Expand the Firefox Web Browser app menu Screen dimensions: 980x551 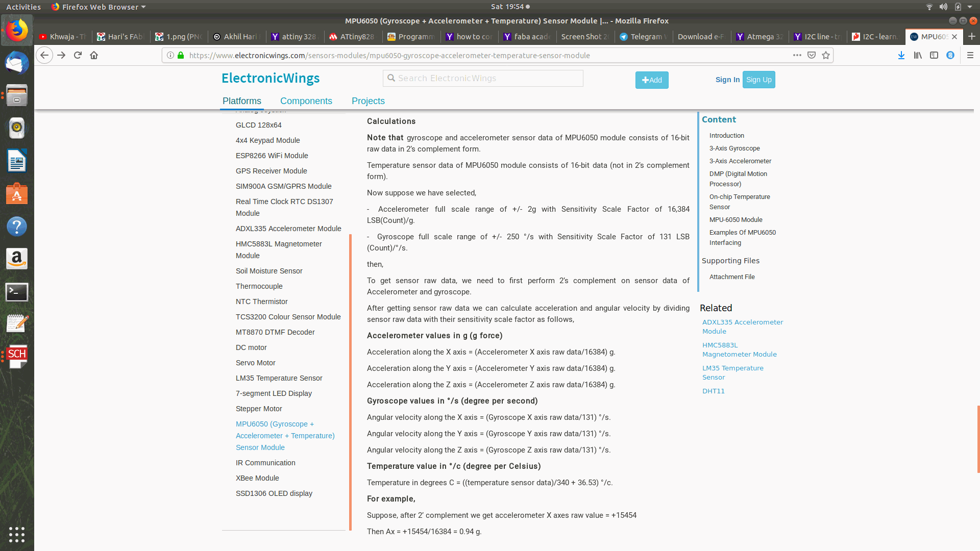[99, 7]
